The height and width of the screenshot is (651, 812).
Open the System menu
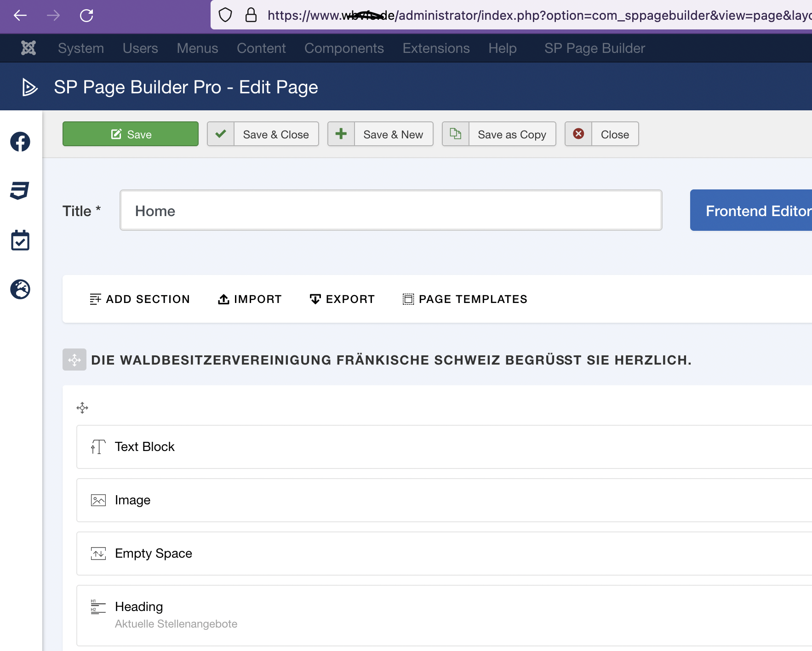click(x=81, y=48)
